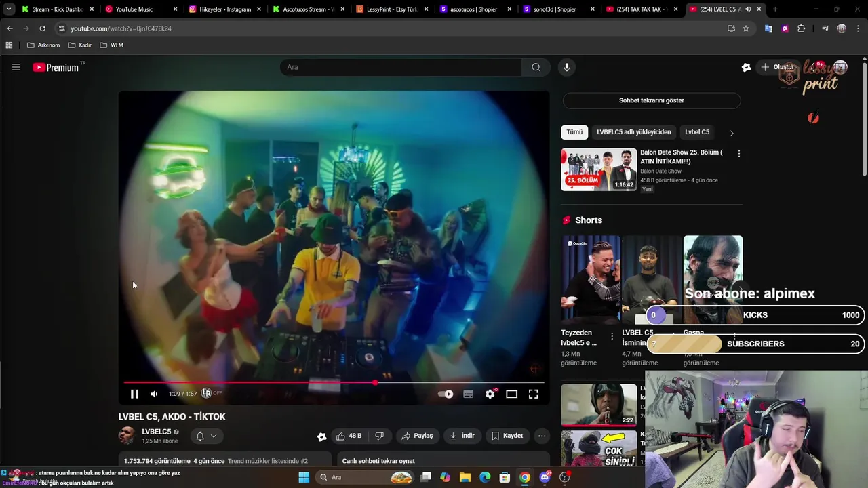Open video player settings gear
868x488 pixels.
490,394
